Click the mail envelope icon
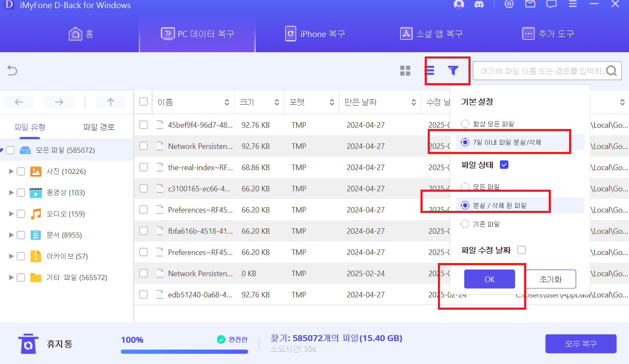The width and height of the screenshot is (629, 364). tap(530, 4)
